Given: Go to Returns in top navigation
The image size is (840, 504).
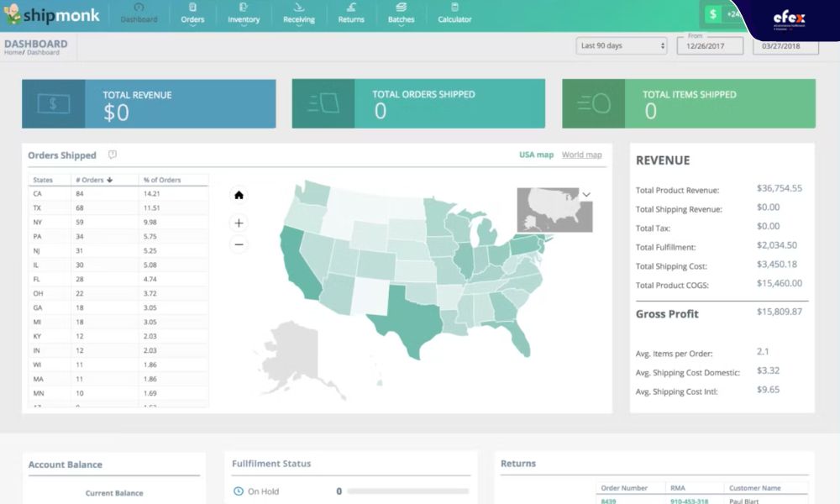Looking at the screenshot, I should 351,14.
